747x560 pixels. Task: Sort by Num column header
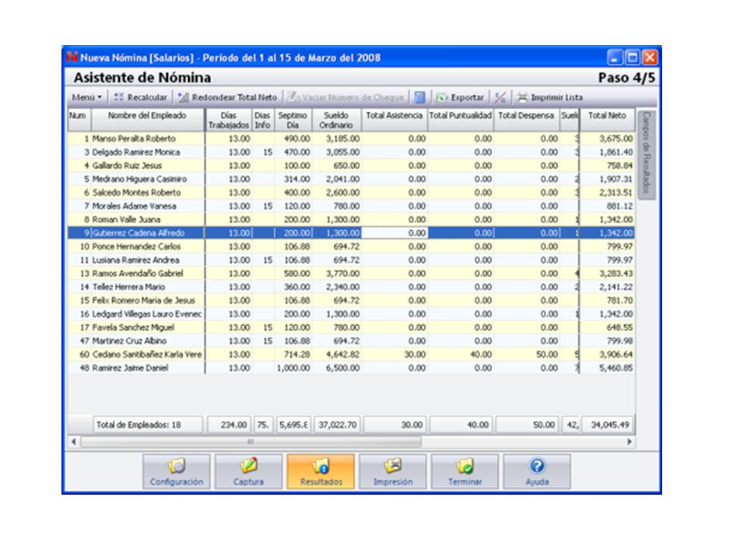(x=79, y=120)
